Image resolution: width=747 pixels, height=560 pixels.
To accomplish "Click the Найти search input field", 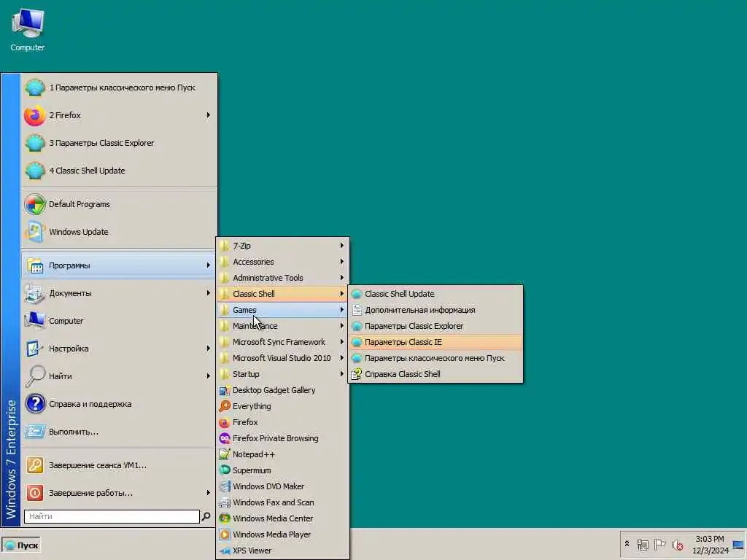I will (x=112, y=516).
